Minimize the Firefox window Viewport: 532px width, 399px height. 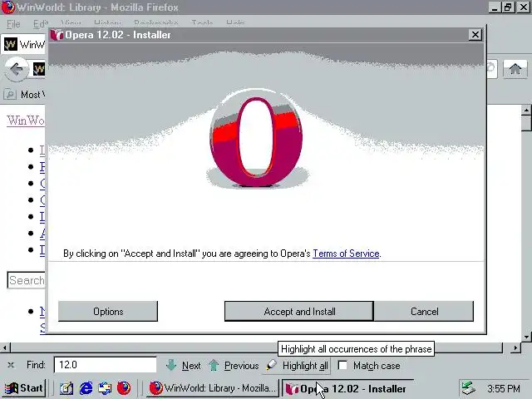point(495,7)
